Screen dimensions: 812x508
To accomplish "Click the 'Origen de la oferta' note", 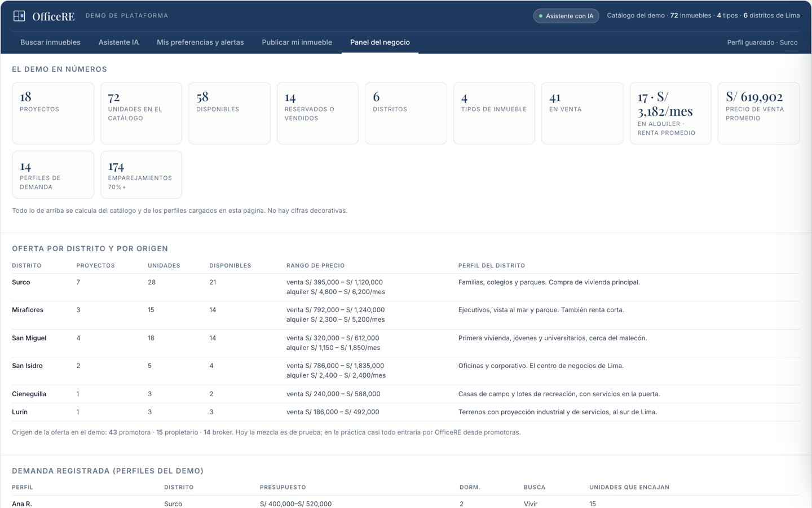I will pos(266,432).
